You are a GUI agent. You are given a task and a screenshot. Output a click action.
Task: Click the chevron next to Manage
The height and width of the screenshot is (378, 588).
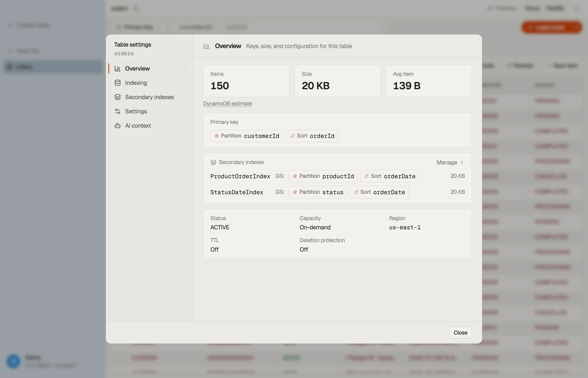click(x=462, y=162)
